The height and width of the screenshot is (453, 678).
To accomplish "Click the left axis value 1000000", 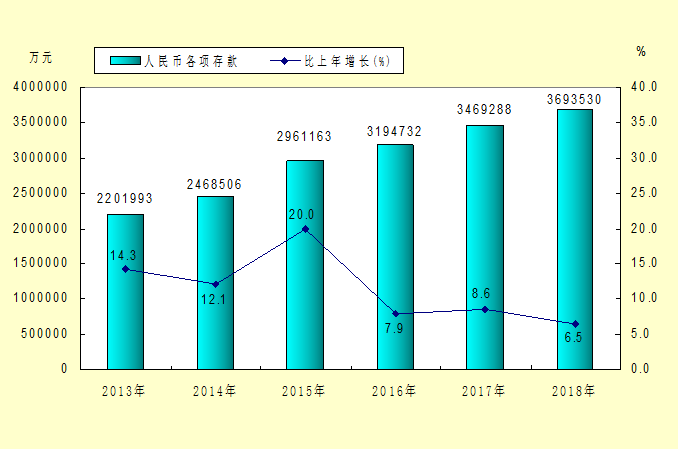I will pos(41,298).
